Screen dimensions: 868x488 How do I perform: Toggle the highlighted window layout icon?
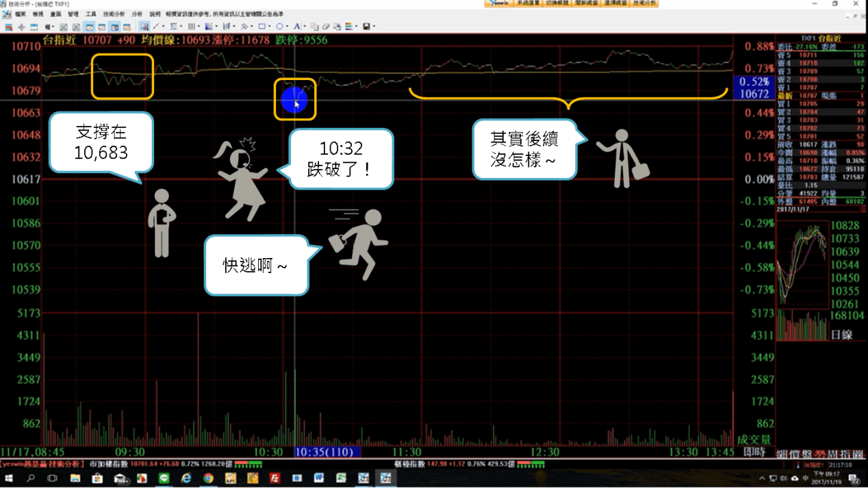pos(89,27)
